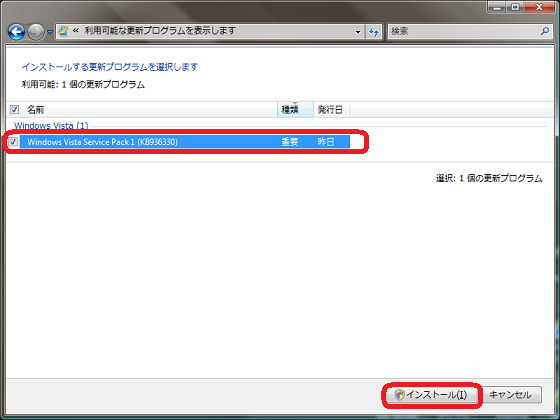This screenshot has width=560, height=420.
Task: Go back with the blue back arrow
Action: (16, 32)
